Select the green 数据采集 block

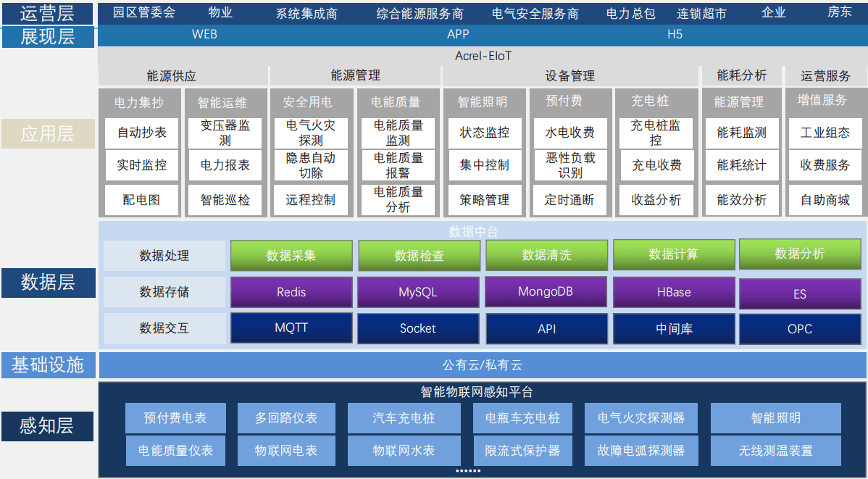pos(291,255)
